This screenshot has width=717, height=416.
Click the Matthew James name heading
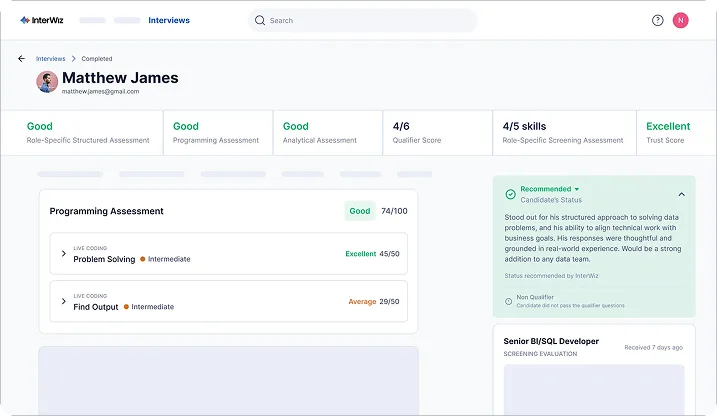(x=120, y=78)
